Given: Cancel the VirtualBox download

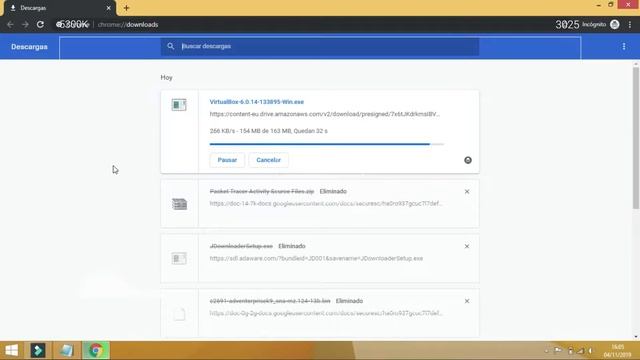Looking at the screenshot, I should 268,160.
